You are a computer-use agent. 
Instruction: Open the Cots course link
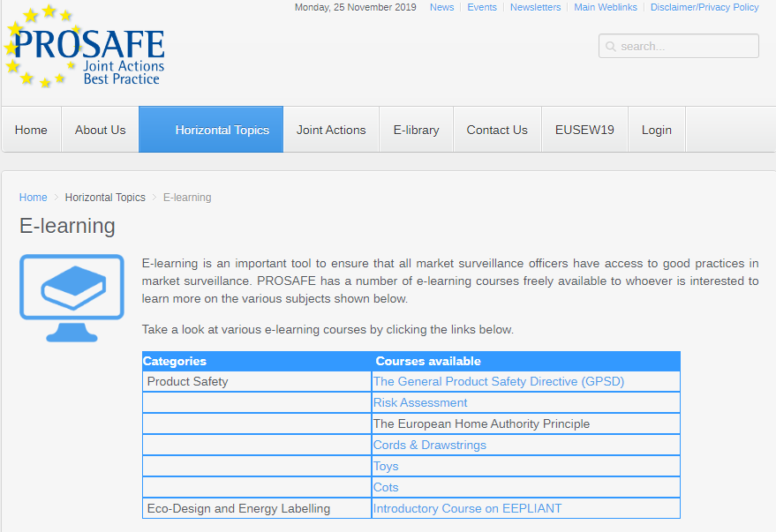(x=386, y=488)
